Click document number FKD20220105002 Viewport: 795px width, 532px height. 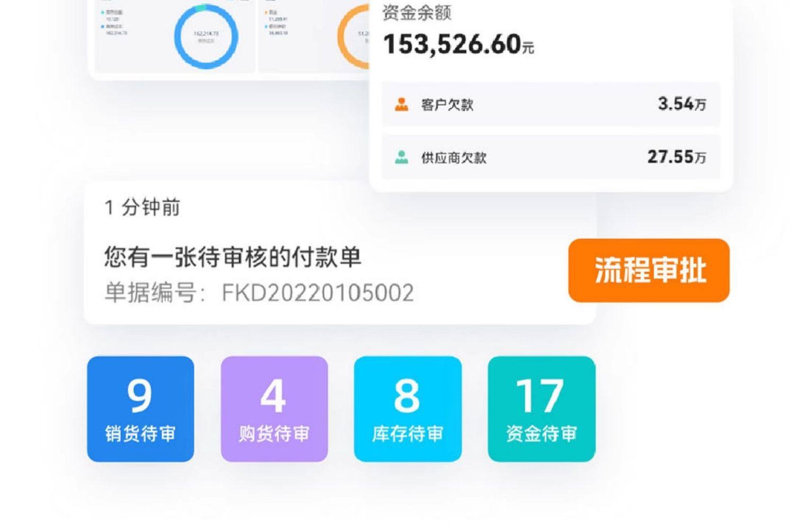click(317, 293)
